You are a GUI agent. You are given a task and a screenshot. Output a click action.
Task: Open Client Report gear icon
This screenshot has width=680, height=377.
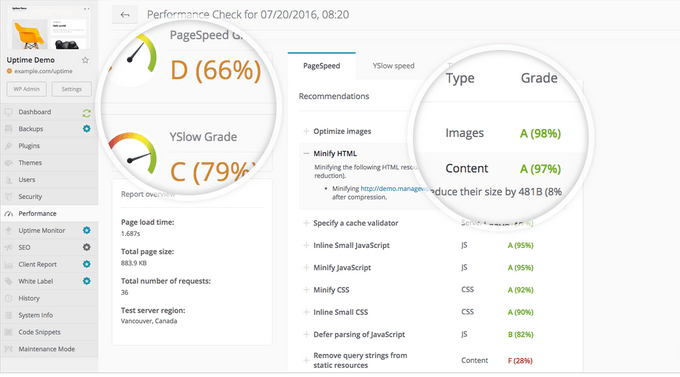[x=87, y=264]
